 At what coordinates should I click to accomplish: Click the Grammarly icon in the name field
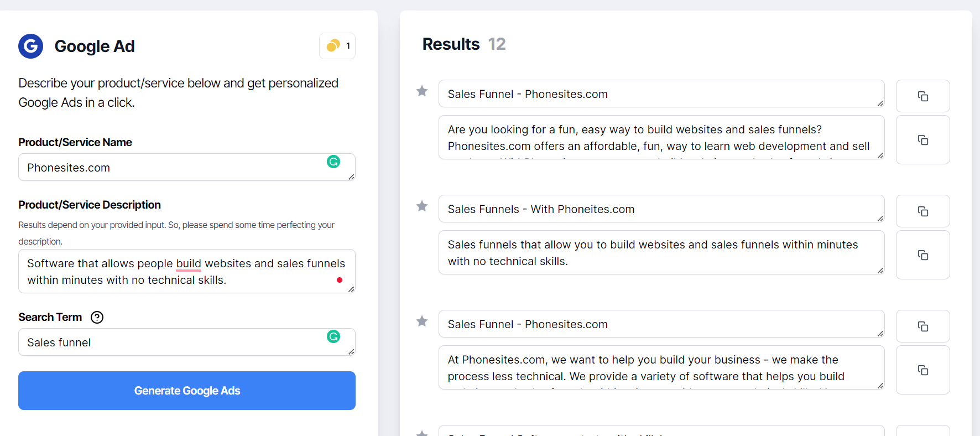333,162
